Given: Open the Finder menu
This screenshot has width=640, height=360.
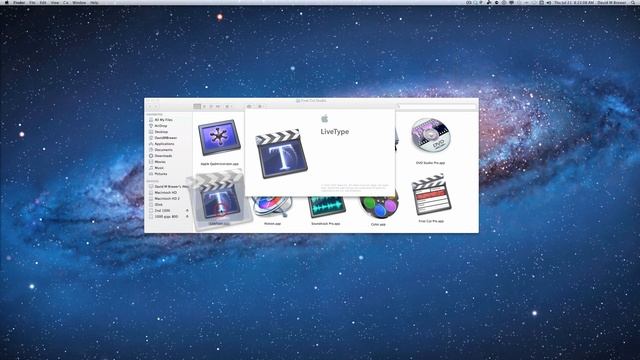Looking at the screenshot, I should [19, 2].
